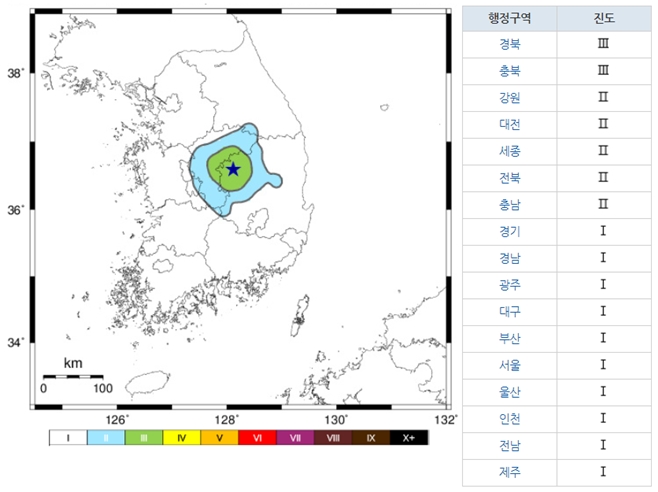658x492 pixels.
Task: Click the km scale bar on the map
Action: 72,376
